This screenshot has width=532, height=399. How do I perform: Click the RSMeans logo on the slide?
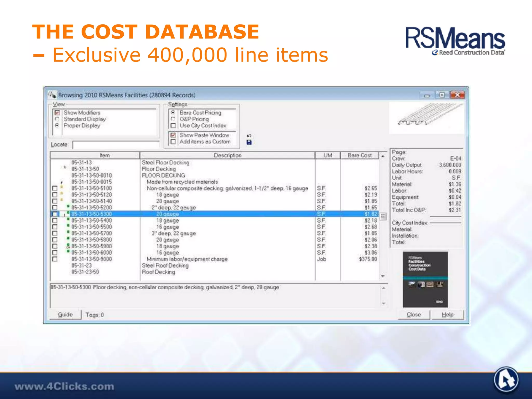tap(455, 41)
